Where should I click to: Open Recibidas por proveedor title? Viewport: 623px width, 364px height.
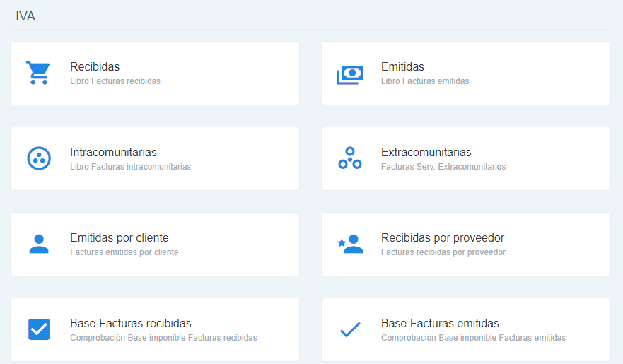pos(442,238)
